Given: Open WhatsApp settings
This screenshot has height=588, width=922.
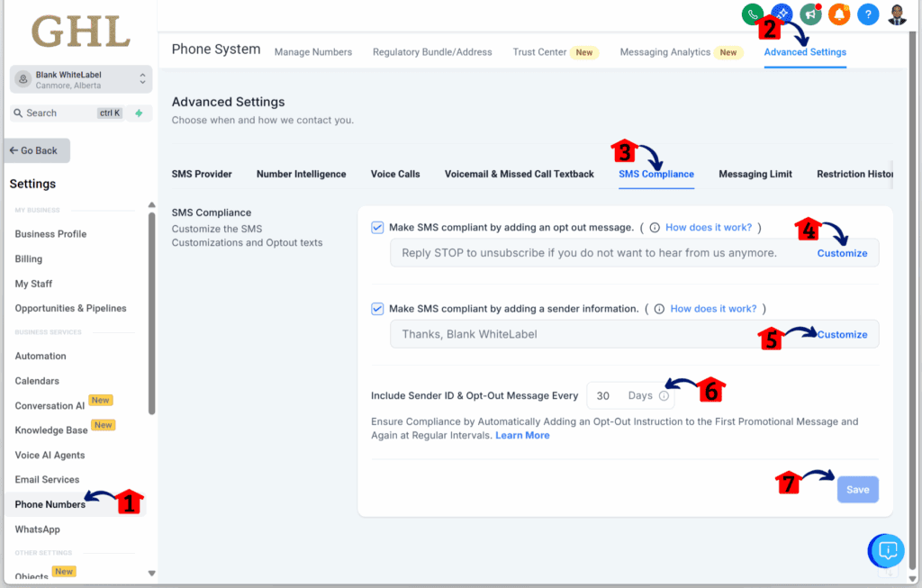Looking at the screenshot, I should (37, 529).
